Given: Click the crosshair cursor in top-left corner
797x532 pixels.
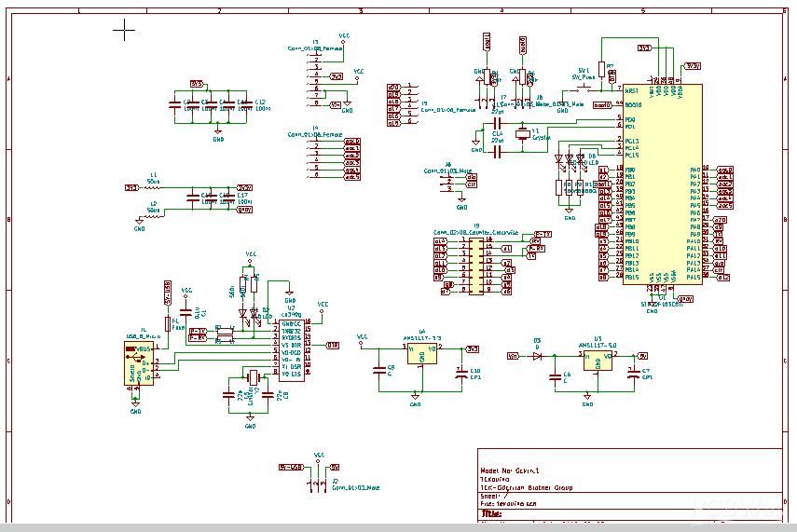Looking at the screenshot, I should (124, 31).
